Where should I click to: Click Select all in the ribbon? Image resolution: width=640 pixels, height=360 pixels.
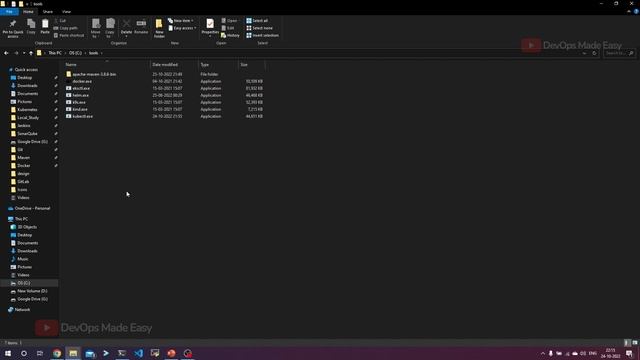[x=257, y=20]
